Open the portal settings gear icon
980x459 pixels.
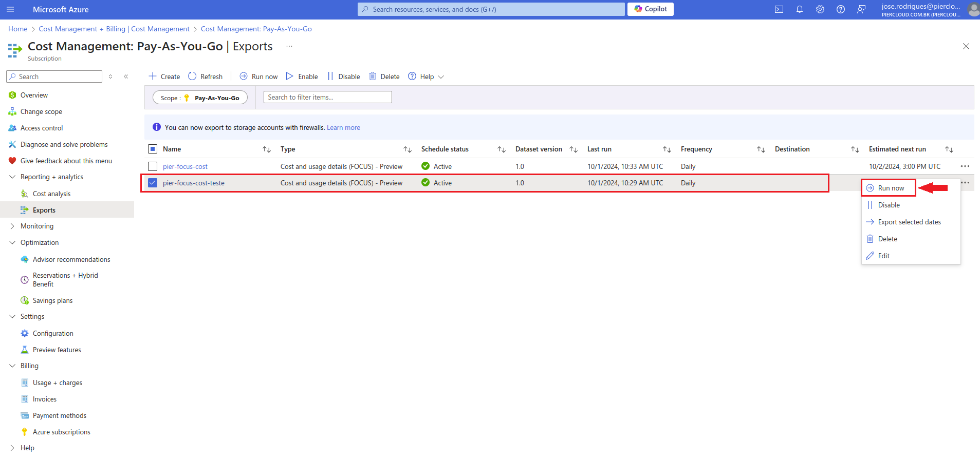820,9
